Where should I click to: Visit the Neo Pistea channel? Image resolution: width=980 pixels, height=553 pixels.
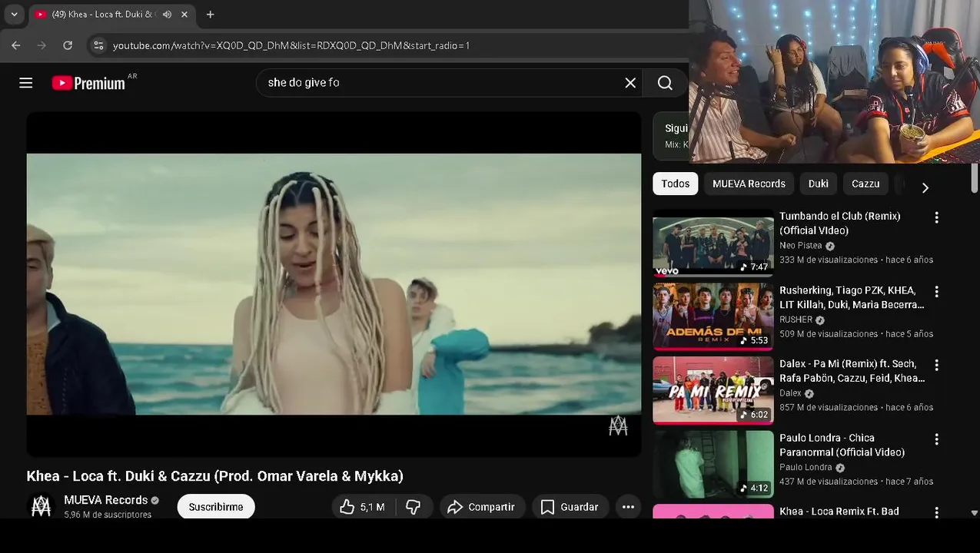800,246
